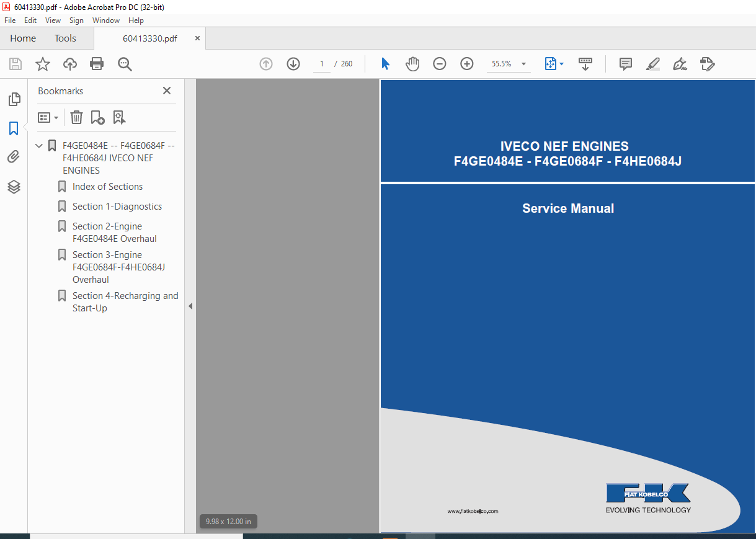Open the Help menu

click(136, 20)
